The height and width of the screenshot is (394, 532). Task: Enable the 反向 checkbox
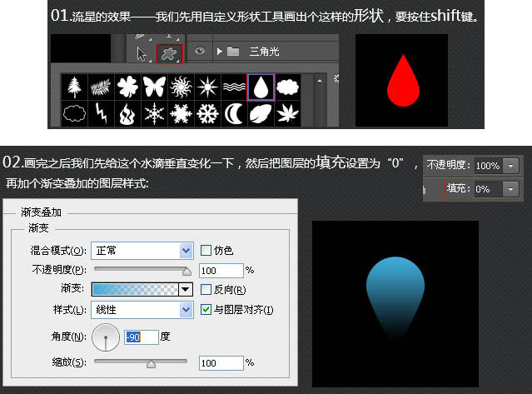(206, 290)
